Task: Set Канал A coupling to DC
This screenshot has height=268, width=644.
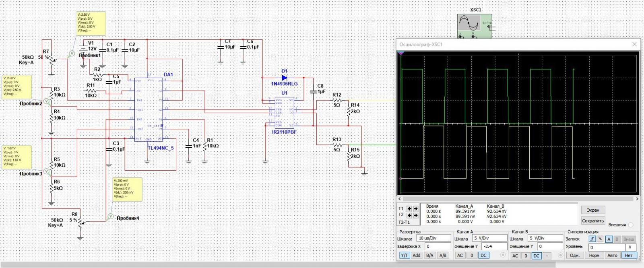Action: coord(484,256)
